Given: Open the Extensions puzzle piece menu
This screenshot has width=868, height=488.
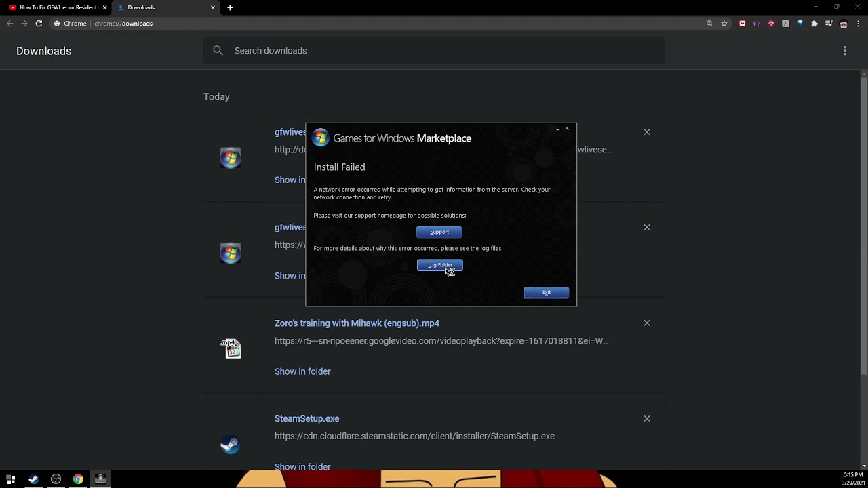Looking at the screenshot, I should 814,24.
